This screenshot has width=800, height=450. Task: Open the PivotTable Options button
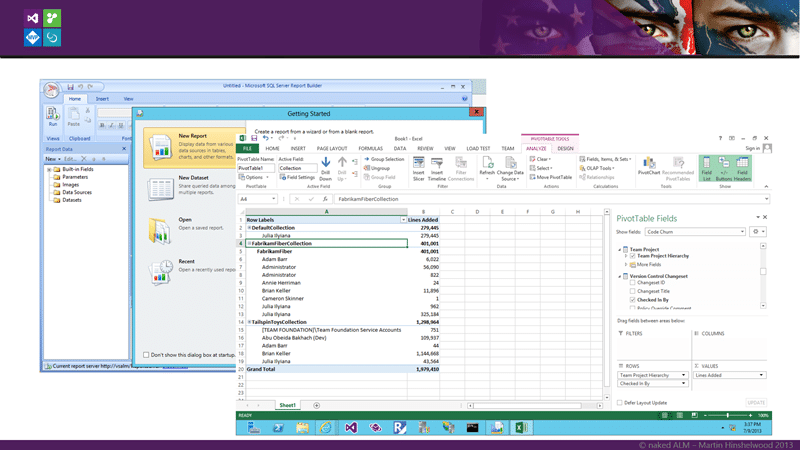(x=254, y=177)
